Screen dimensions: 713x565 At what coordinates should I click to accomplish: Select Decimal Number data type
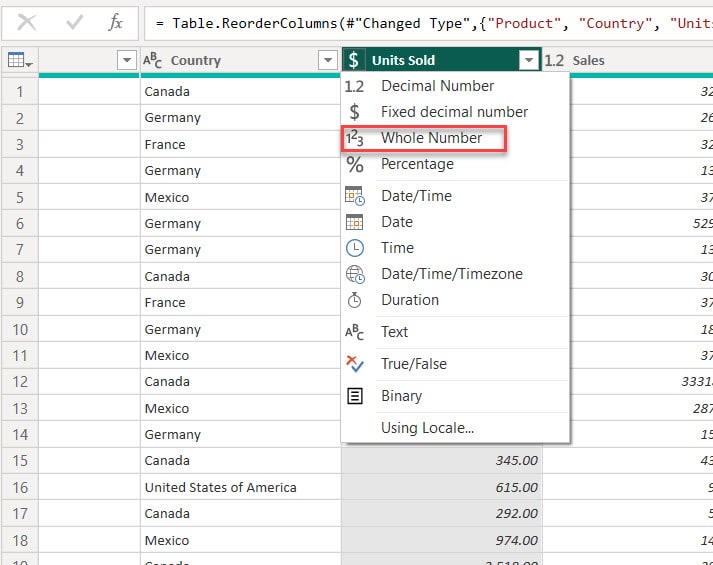tap(455, 86)
